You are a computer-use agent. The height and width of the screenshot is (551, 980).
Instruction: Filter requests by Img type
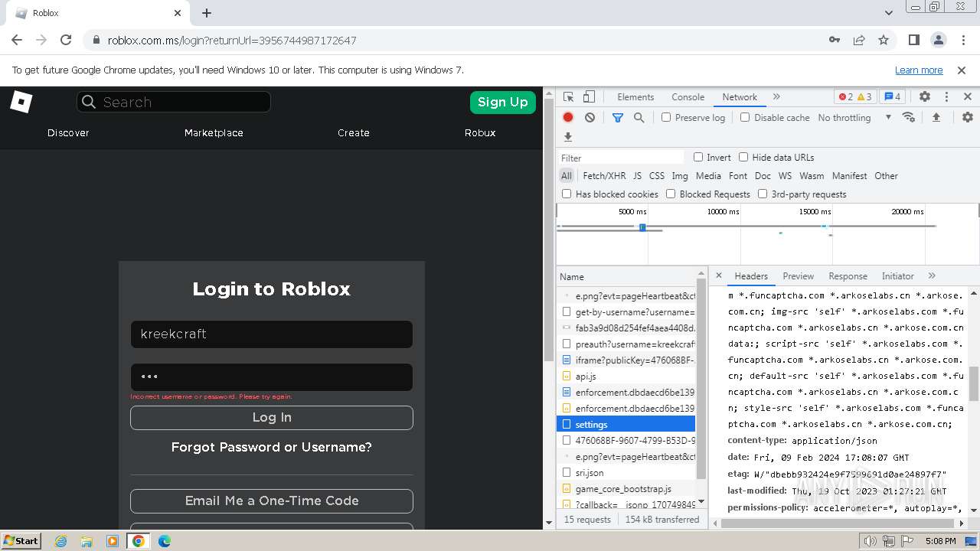[x=680, y=176]
